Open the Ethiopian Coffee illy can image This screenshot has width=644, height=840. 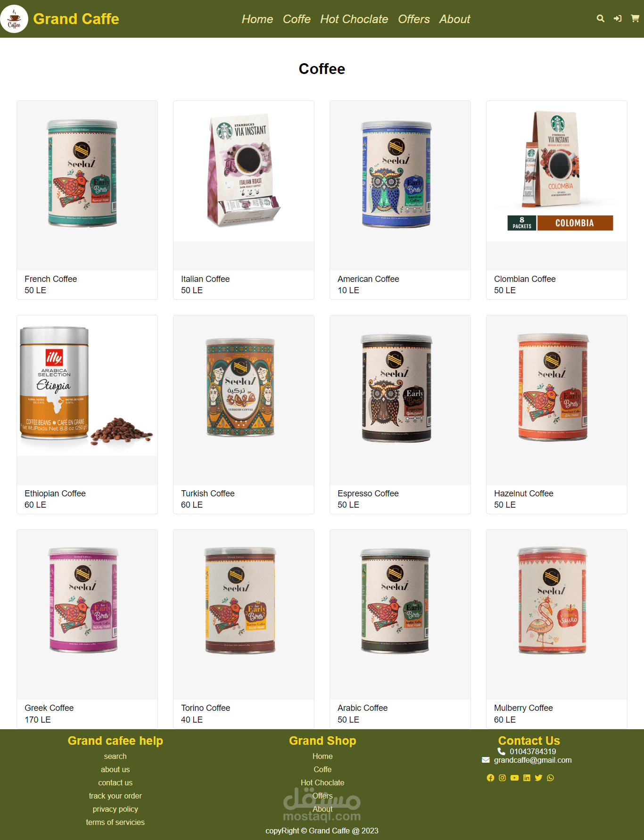[87, 386]
